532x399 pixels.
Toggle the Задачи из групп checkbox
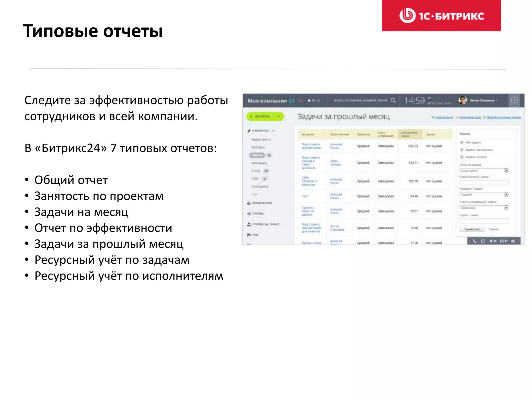(462, 157)
